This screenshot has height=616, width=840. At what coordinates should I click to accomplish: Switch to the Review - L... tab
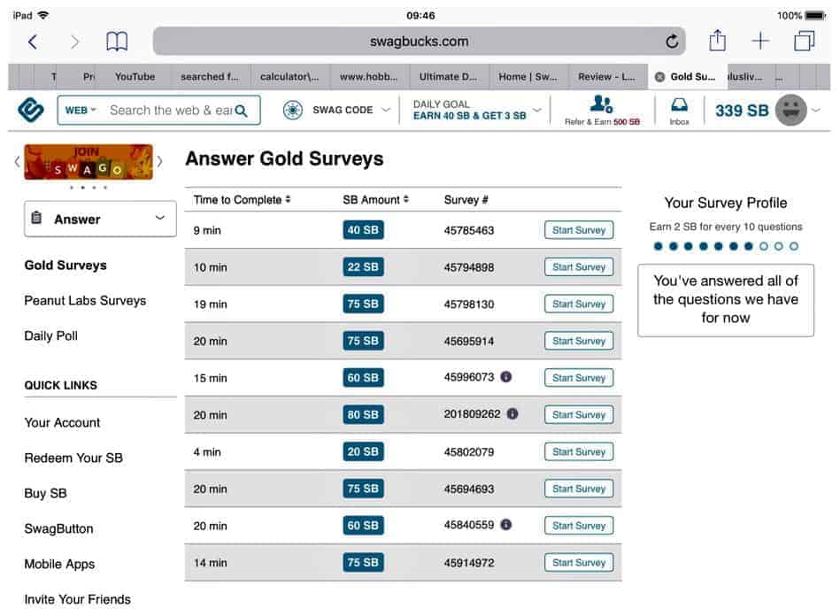pyautogui.click(x=606, y=77)
